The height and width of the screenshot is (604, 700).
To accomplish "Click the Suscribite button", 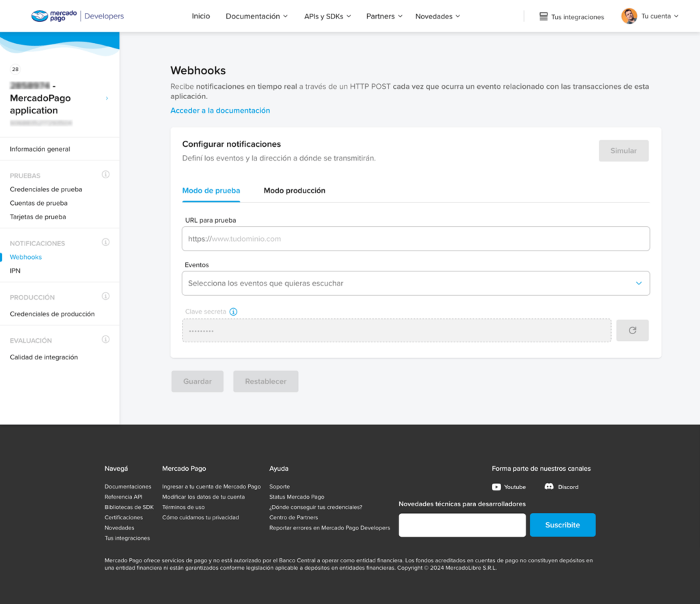I will tap(563, 525).
